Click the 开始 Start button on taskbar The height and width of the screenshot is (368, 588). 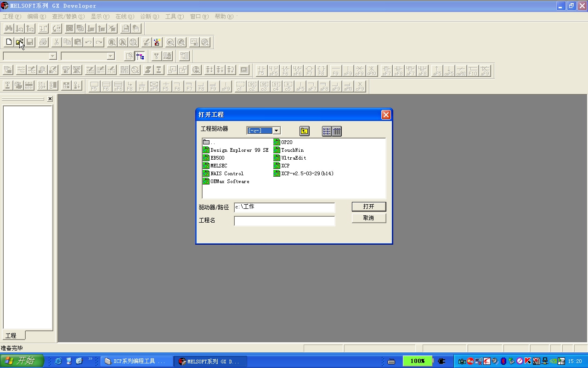(x=22, y=361)
